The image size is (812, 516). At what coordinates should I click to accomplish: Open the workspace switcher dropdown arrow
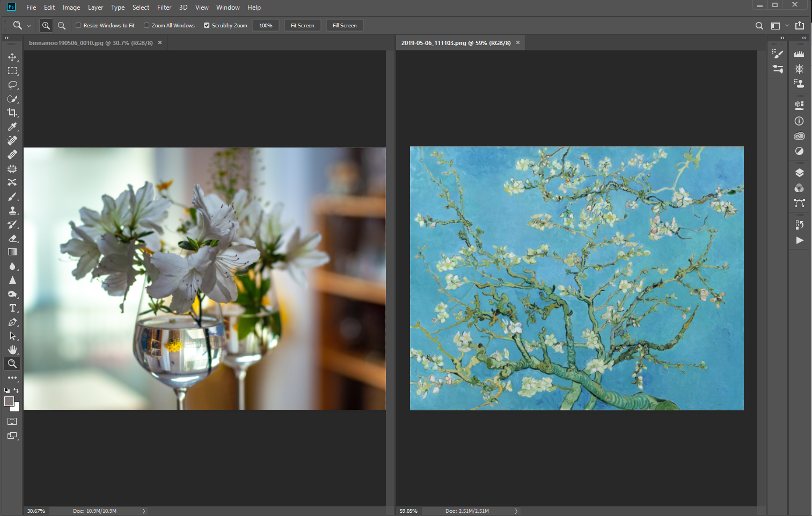pyautogui.click(x=787, y=25)
